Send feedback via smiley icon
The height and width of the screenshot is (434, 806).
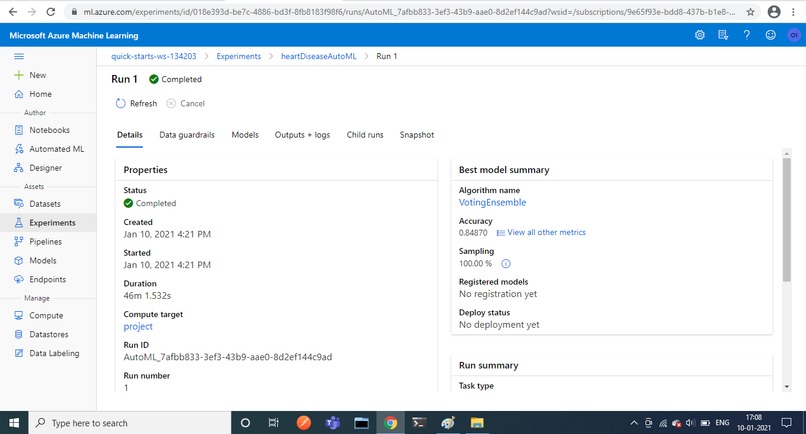coord(771,35)
